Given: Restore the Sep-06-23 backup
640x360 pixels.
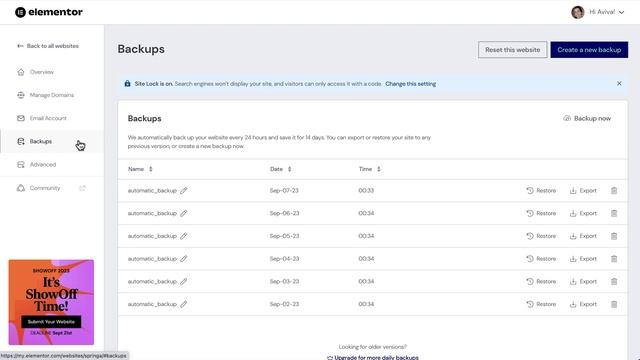Looking at the screenshot, I should pos(541,213).
